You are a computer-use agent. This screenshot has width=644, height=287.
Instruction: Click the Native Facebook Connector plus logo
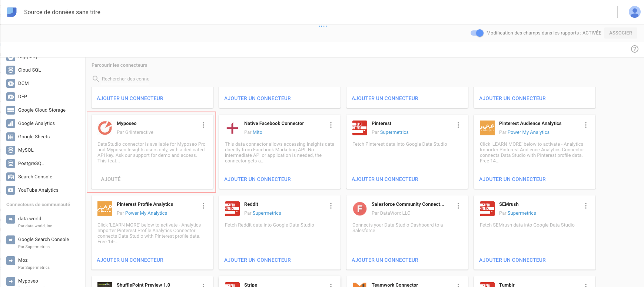[232, 128]
